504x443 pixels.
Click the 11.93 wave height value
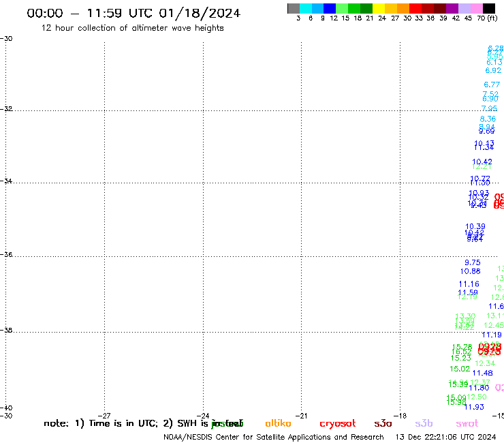point(474,407)
